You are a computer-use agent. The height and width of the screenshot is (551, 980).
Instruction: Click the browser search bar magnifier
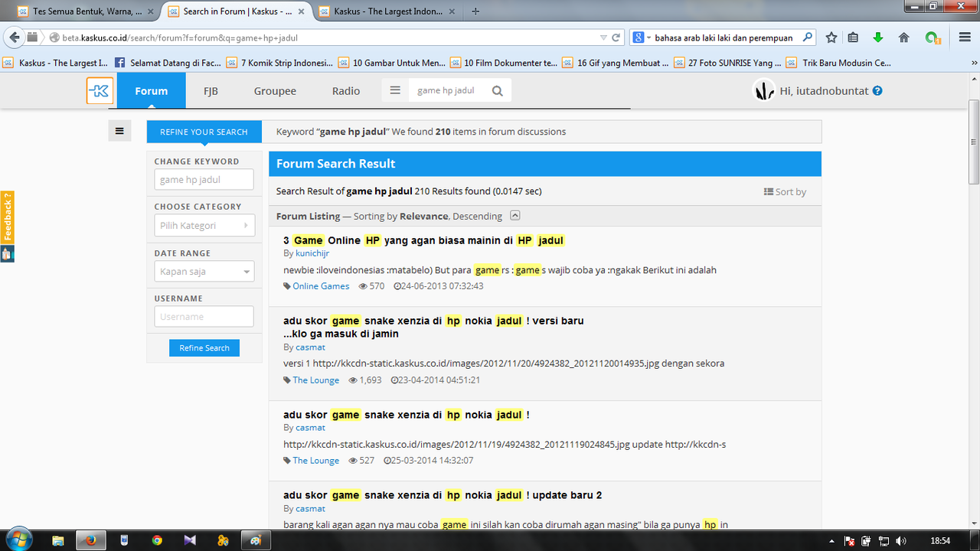(x=807, y=37)
